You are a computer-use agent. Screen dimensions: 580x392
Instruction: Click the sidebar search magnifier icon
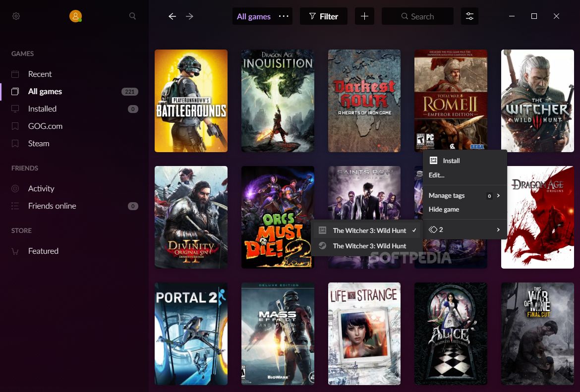(x=132, y=16)
